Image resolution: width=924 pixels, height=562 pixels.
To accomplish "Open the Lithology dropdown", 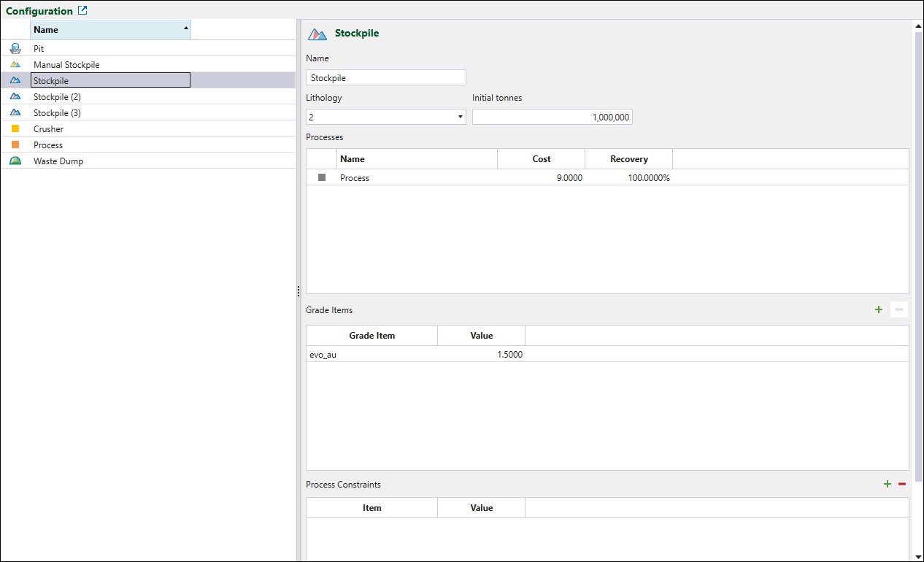I will (x=460, y=117).
